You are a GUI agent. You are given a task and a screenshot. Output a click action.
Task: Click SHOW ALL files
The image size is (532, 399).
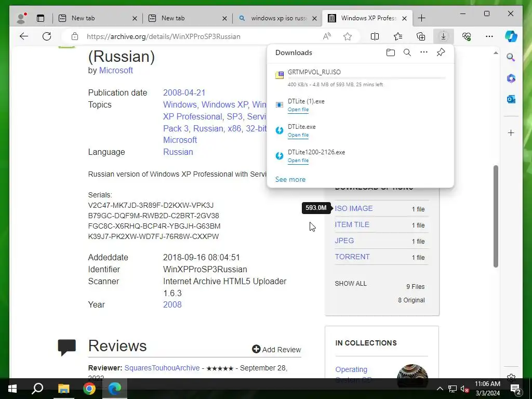click(351, 284)
